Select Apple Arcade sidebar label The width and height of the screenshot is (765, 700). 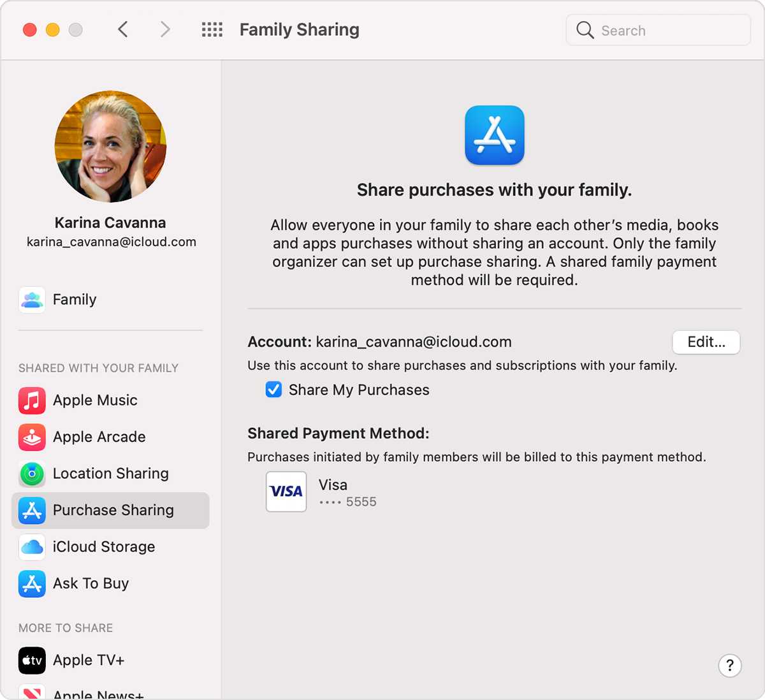pyautogui.click(x=99, y=437)
